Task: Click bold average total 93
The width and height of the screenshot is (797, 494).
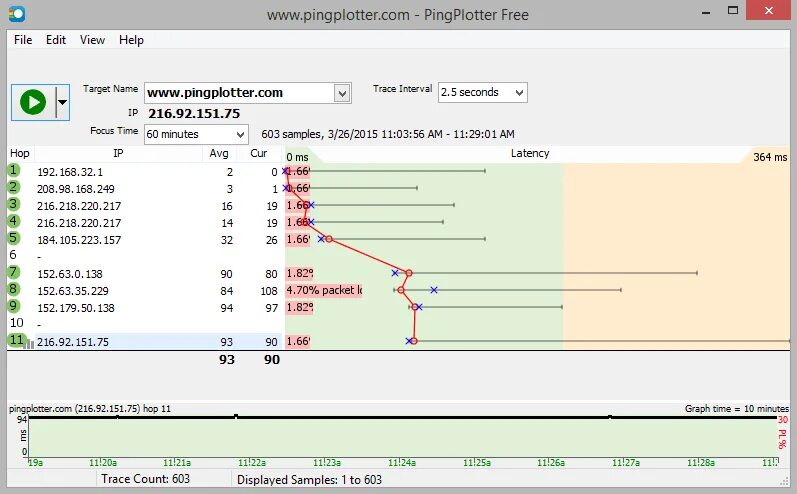Action: 227,360
